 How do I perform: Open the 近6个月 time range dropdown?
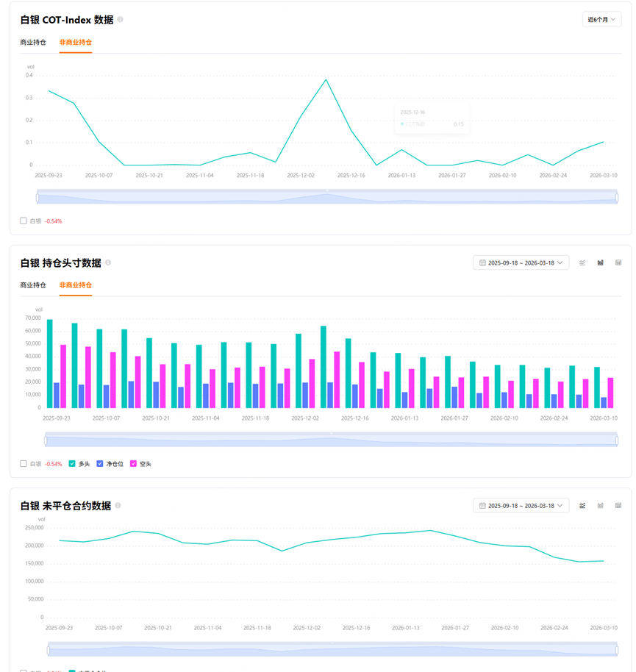pyautogui.click(x=601, y=19)
